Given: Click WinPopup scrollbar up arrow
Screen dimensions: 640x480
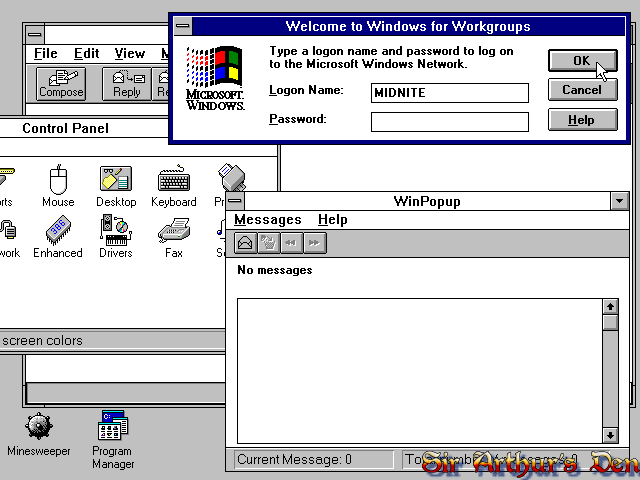Looking at the screenshot, I should [610, 307].
